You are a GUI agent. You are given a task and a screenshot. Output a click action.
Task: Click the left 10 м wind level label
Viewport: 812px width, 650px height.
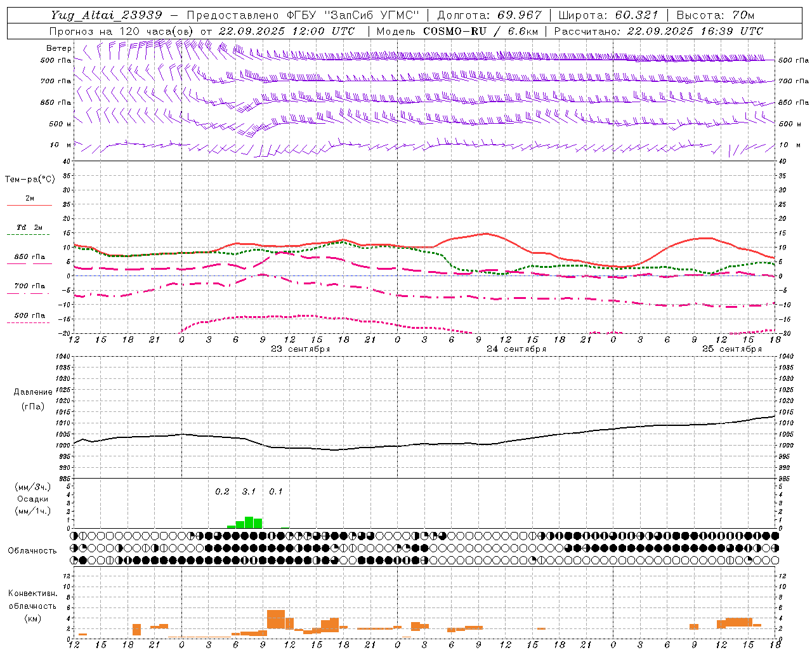60,145
